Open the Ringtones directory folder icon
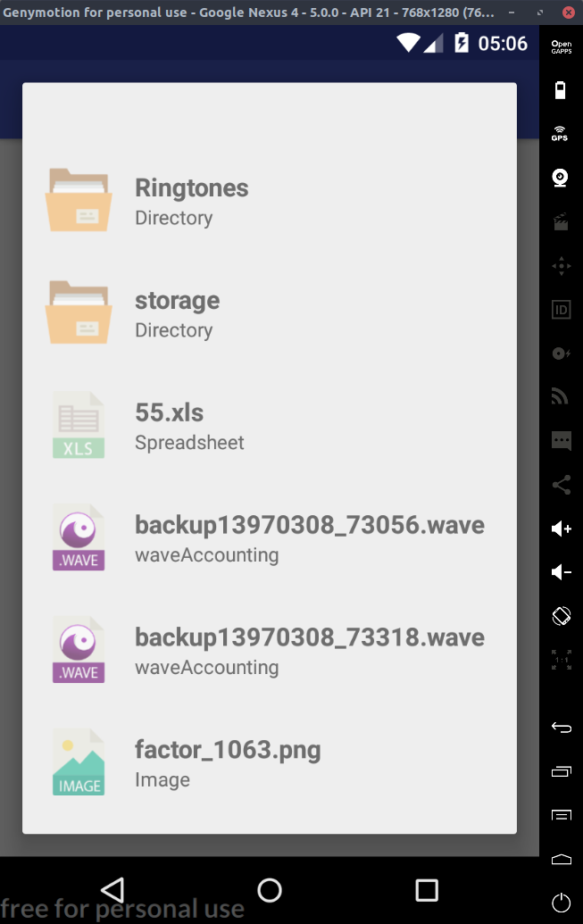Screen dimensions: 583x924 [79, 200]
